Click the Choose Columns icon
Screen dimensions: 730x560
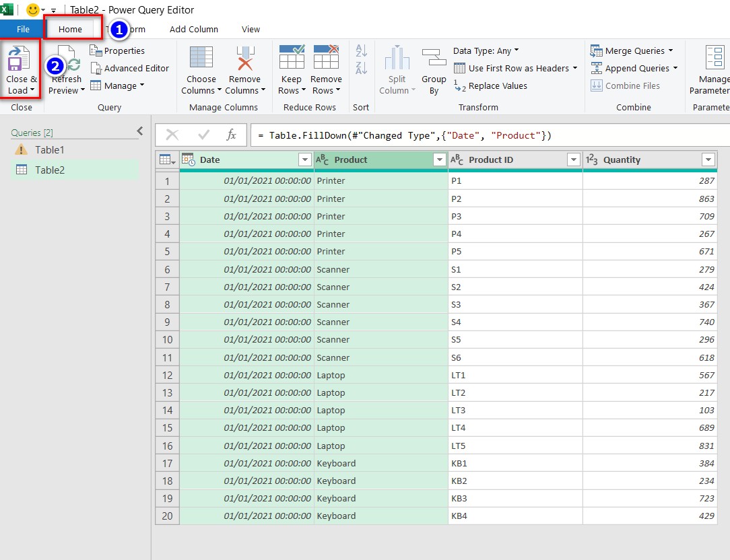click(x=201, y=59)
